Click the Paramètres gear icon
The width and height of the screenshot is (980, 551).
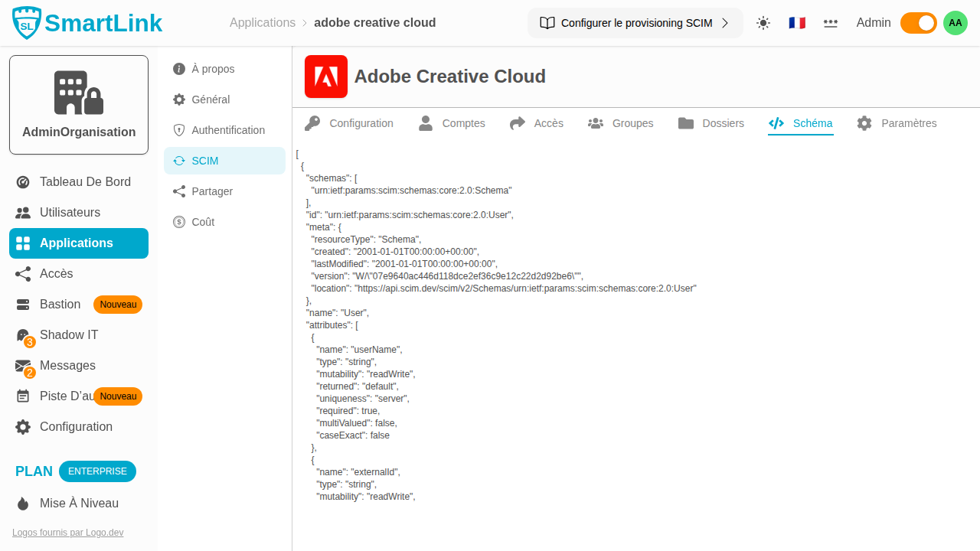coord(864,123)
